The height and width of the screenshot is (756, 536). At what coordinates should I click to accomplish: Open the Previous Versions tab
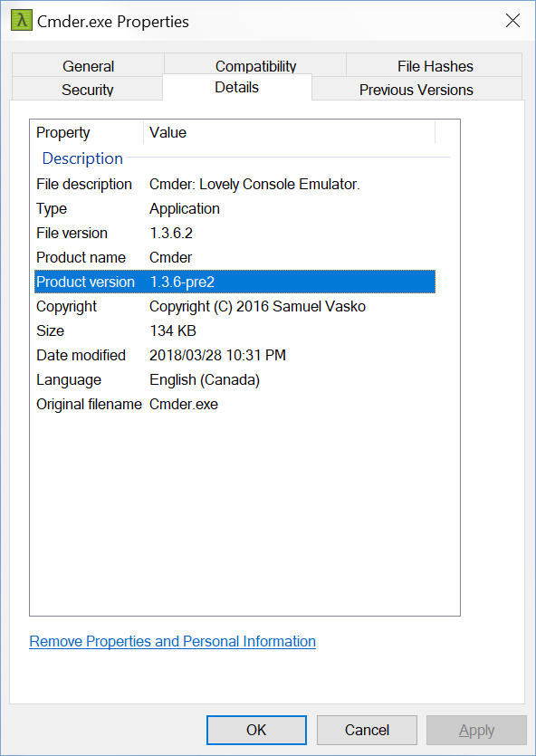tap(416, 90)
